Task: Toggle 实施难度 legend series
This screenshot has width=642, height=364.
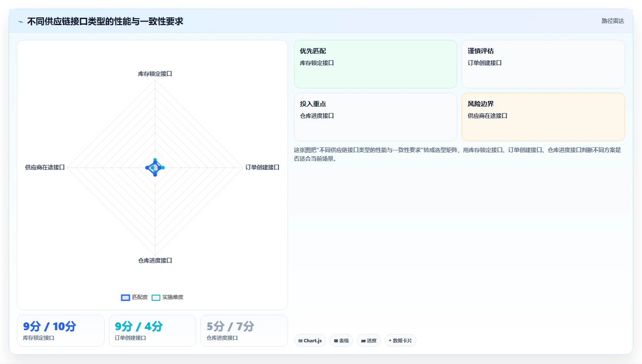Action: (x=167, y=297)
